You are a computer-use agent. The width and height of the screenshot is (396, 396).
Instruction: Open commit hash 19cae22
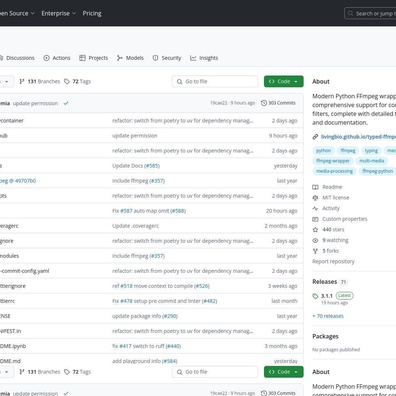(218, 103)
